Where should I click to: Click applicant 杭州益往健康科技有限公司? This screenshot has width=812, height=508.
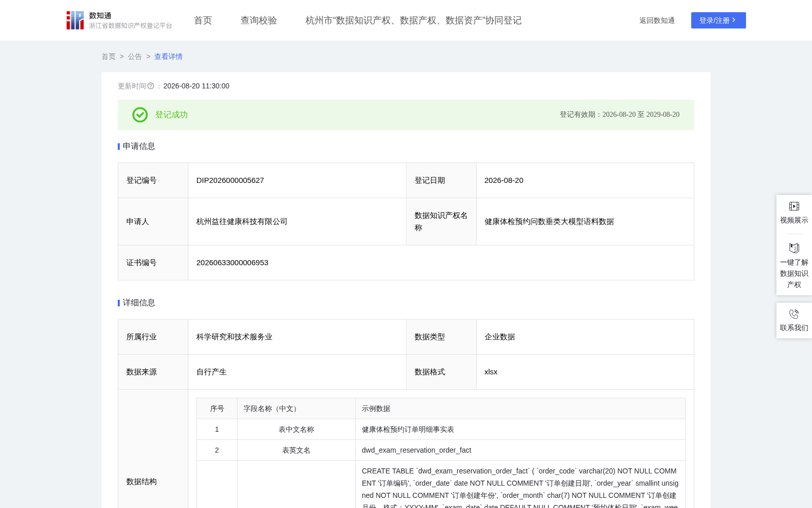click(x=242, y=221)
